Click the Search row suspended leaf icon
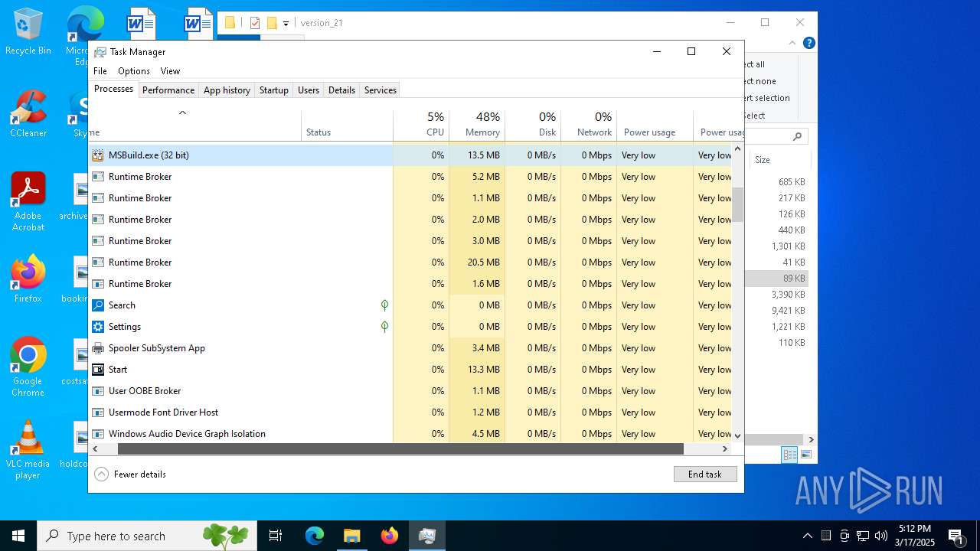 (384, 305)
